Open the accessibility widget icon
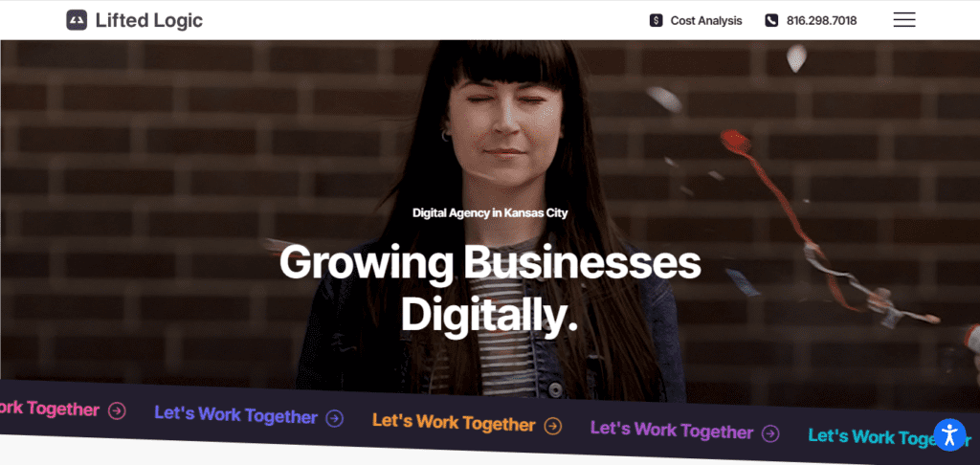Image resolution: width=980 pixels, height=465 pixels. tap(949, 435)
